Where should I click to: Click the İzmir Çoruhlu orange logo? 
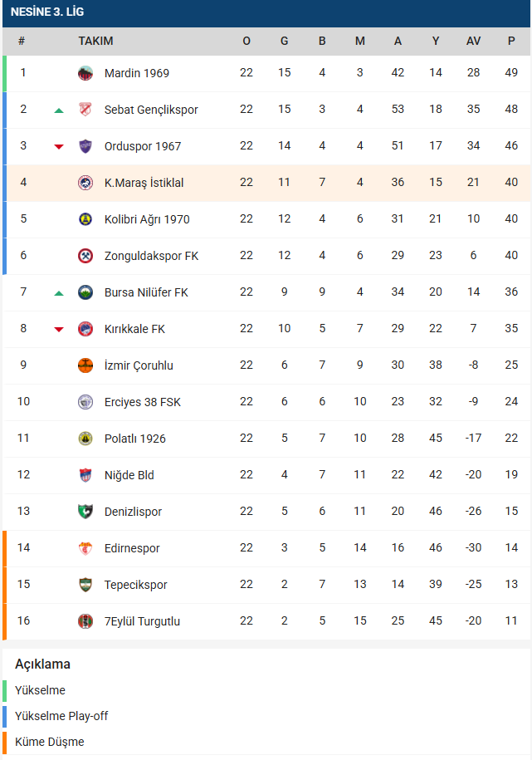(x=85, y=365)
